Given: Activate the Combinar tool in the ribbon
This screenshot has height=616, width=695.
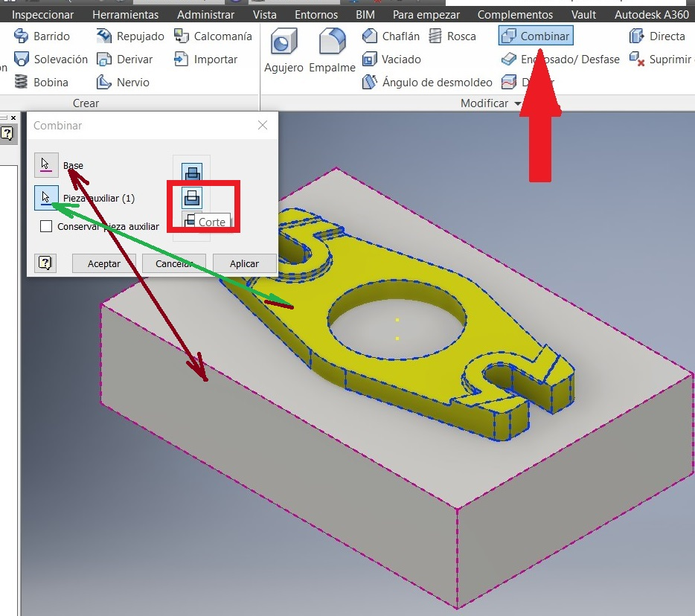Looking at the screenshot, I should pyautogui.click(x=536, y=36).
